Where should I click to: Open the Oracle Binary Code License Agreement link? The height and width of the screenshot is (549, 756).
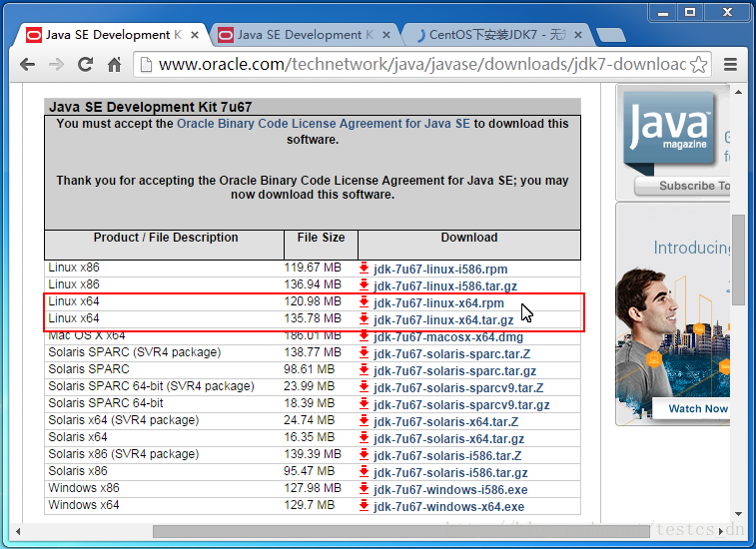point(323,124)
